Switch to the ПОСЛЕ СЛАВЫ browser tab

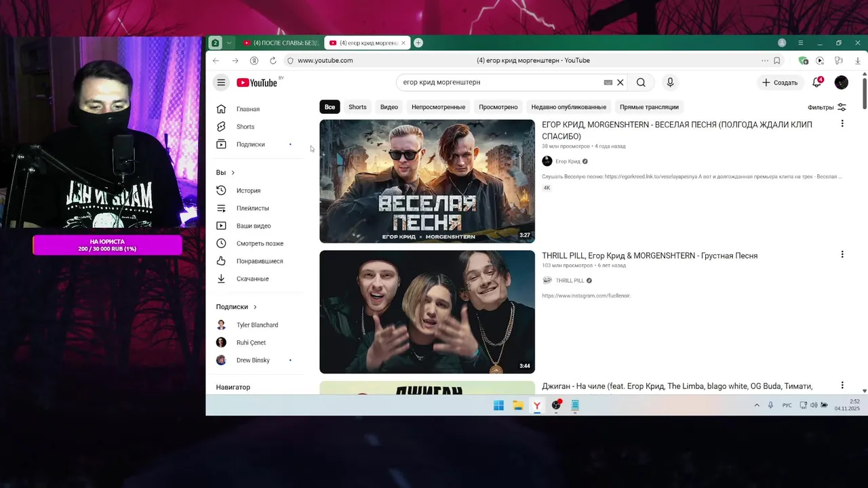(x=280, y=43)
